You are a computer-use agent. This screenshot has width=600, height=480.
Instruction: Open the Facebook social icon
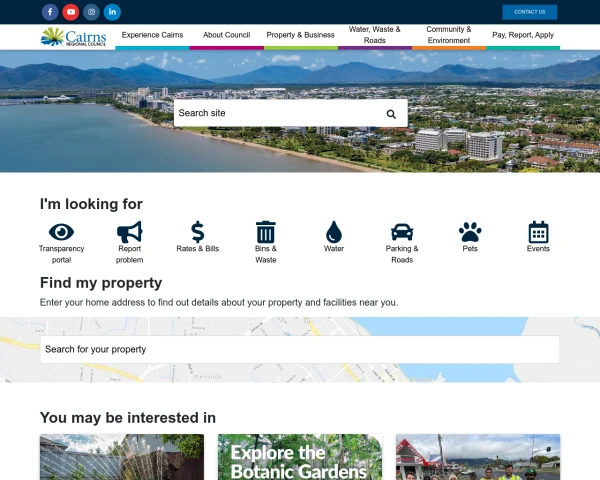50,12
